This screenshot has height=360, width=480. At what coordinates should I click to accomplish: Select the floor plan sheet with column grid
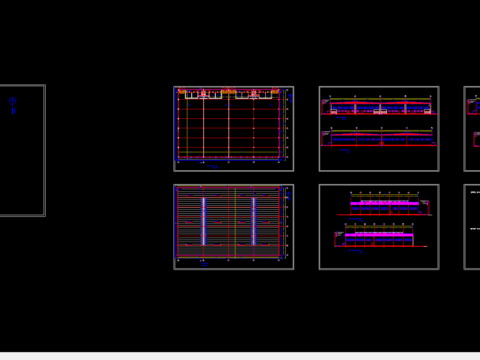[234, 129]
